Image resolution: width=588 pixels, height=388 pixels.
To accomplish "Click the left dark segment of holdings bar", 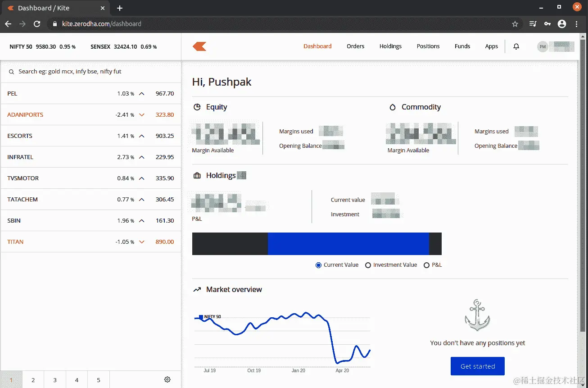I will (x=230, y=244).
